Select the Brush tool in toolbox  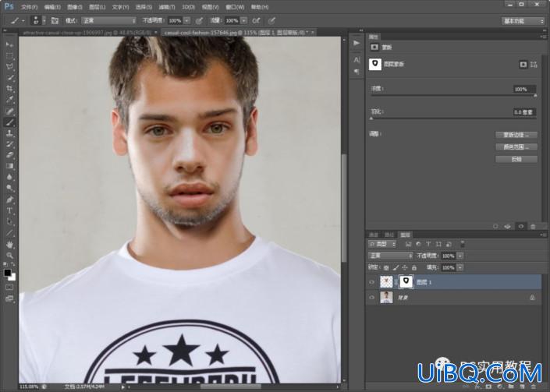point(9,122)
